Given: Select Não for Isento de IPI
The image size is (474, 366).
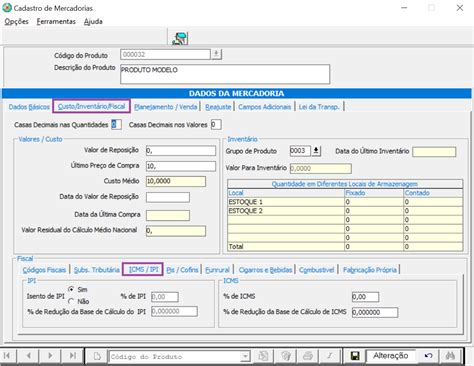Looking at the screenshot, I should tap(71, 301).
